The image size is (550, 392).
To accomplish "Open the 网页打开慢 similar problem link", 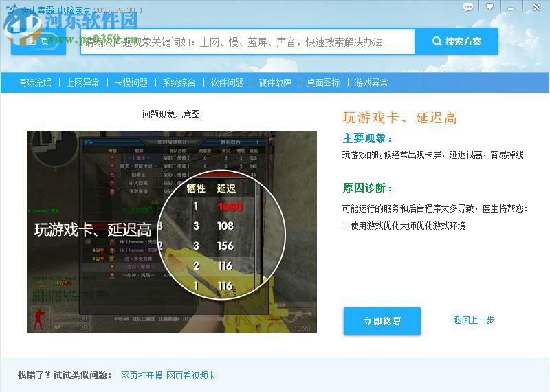I will coord(142,375).
